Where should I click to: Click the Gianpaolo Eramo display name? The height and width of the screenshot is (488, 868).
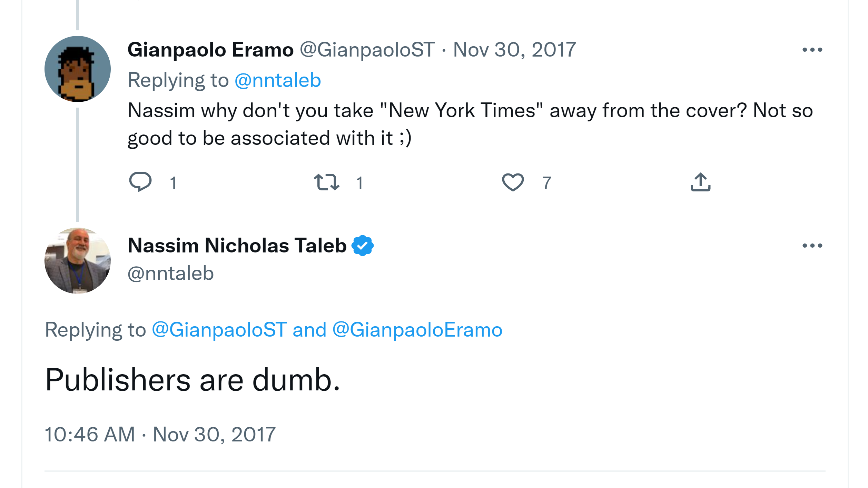[x=210, y=50]
